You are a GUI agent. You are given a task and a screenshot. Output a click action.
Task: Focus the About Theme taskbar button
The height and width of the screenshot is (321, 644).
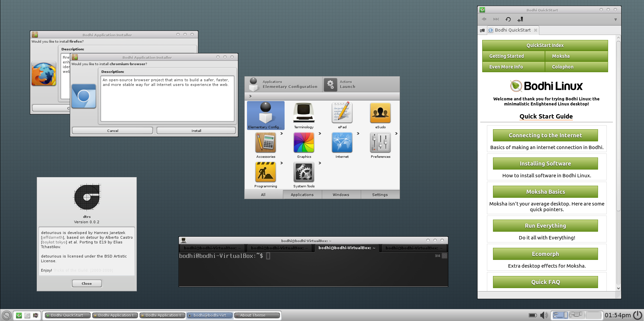click(x=257, y=315)
